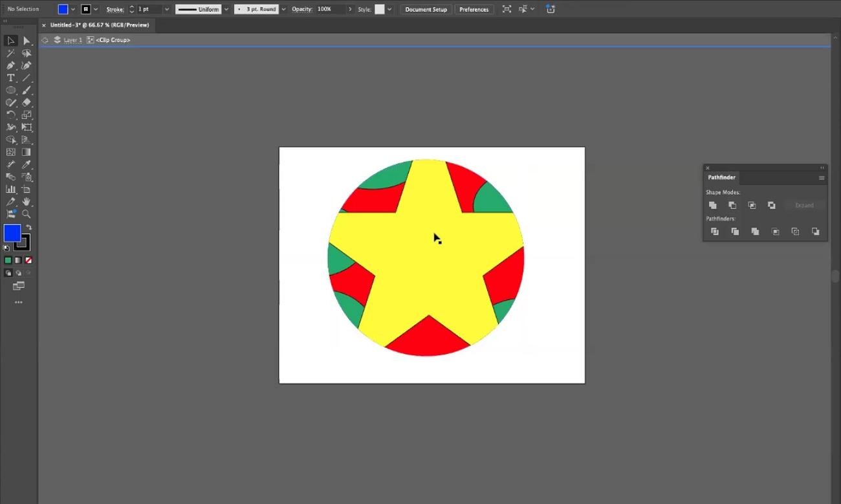
Task: Select the Zoom tool
Action: click(x=27, y=214)
